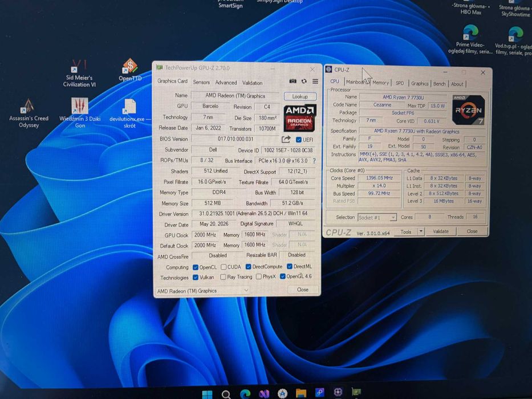Click the Tools button in CPU-Z
The width and height of the screenshot is (532, 399).
[406, 232]
